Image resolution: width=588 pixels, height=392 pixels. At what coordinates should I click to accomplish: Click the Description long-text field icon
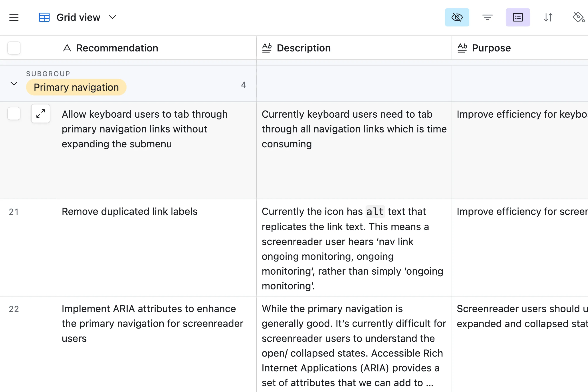(x=267, y=48)
